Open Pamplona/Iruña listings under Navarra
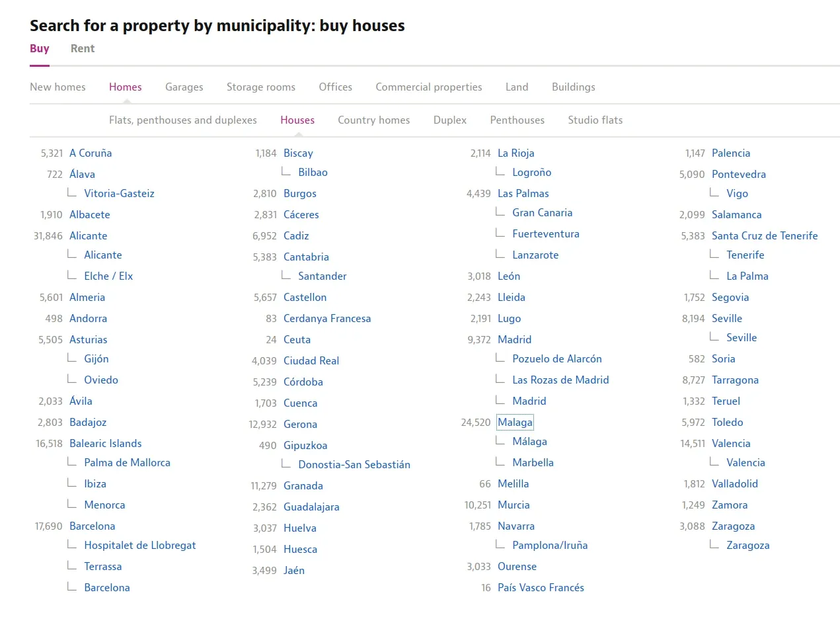The height and width of the screenshot is (619, 840). pos(550,545)
